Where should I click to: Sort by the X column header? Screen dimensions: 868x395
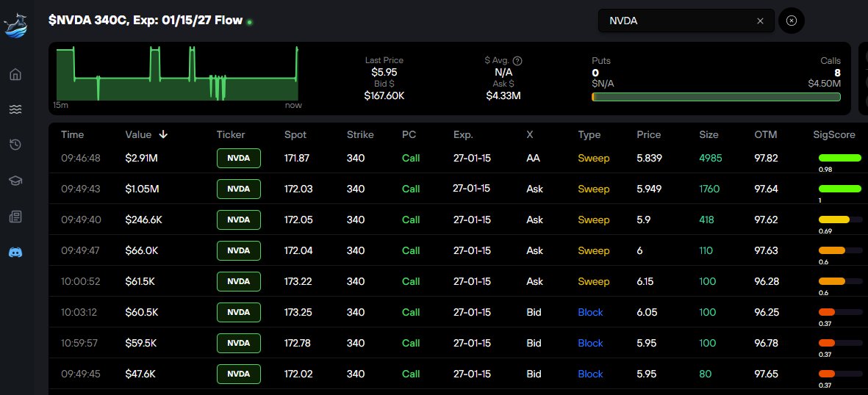tap(530, 134)
